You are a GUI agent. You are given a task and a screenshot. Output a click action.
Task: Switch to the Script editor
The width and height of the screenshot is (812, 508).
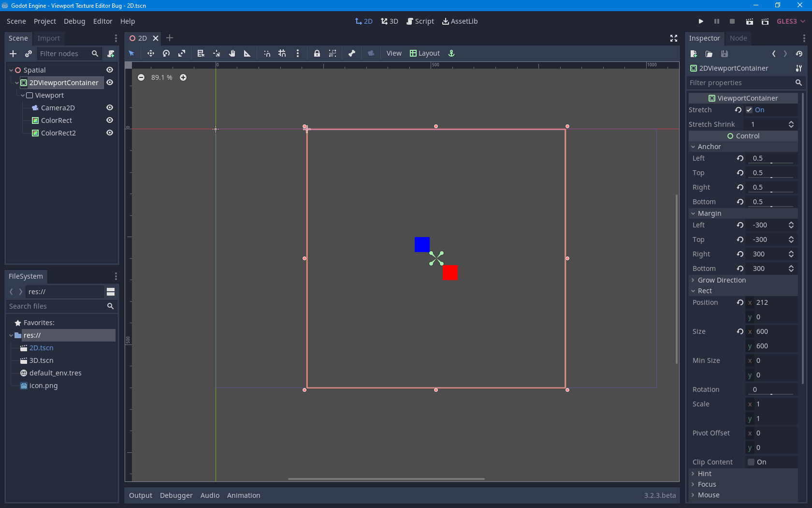(x=420, y=21)
